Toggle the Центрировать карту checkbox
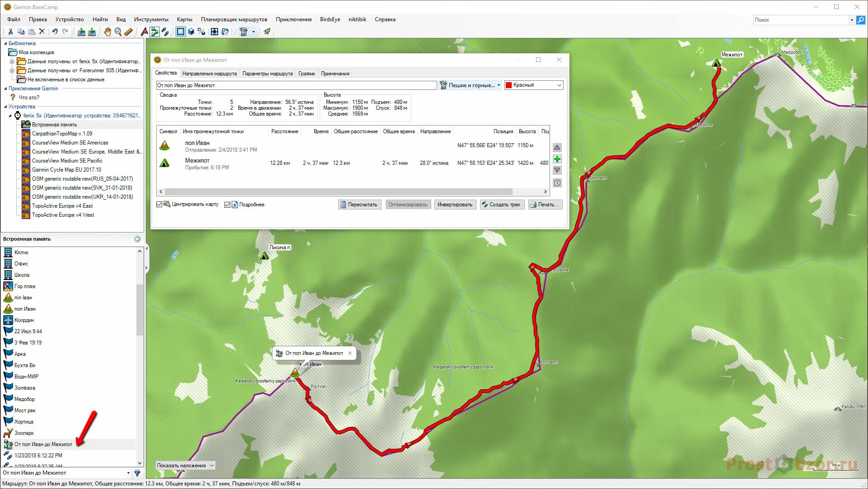This screenshot has width=868, height=489. [159, 205]
